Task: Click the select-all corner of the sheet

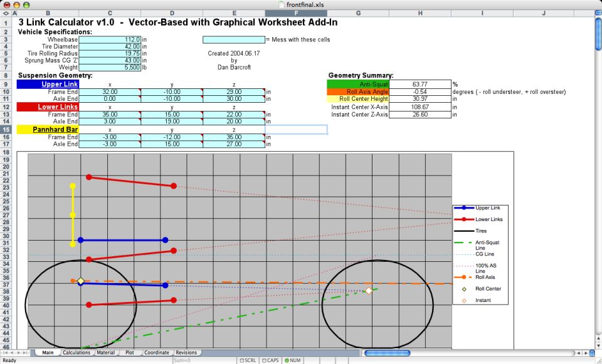Action: coord(6,13)
